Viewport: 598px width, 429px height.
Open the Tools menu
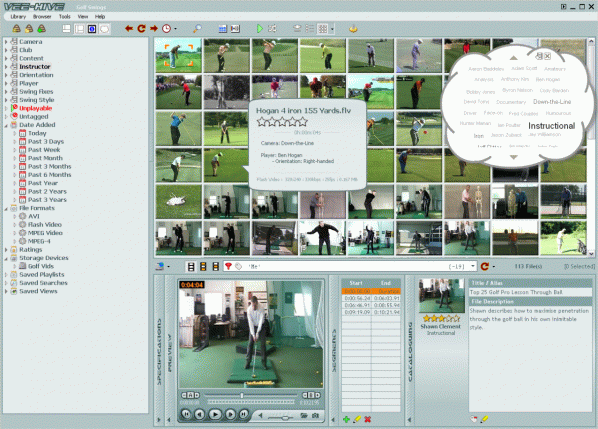coord(64,16)
